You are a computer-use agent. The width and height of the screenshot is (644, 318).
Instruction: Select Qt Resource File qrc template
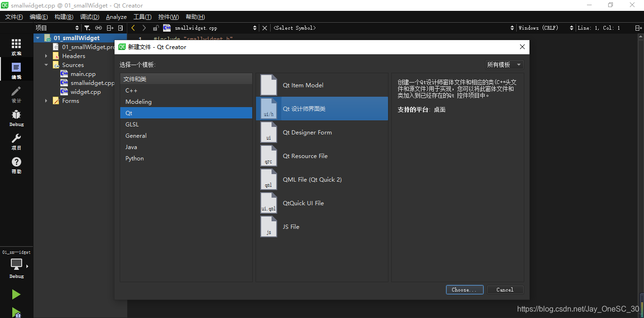(322, 156)
